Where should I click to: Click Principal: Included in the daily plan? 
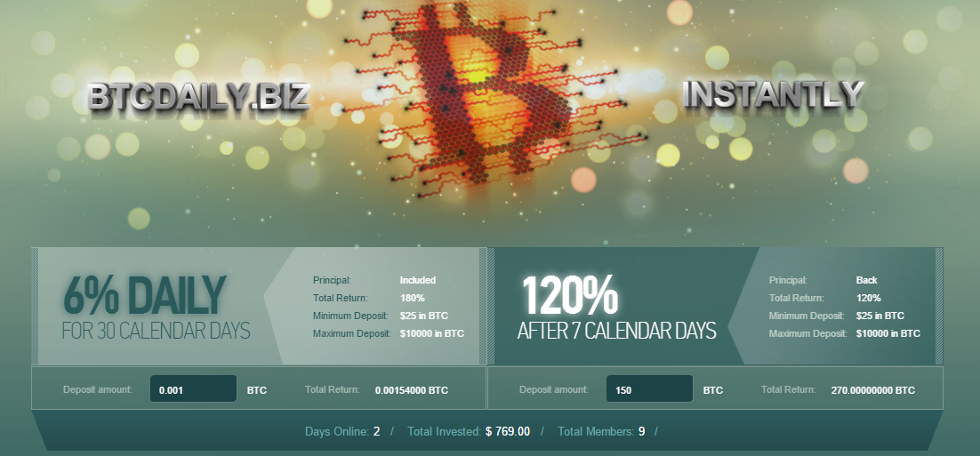pos(374,280)
